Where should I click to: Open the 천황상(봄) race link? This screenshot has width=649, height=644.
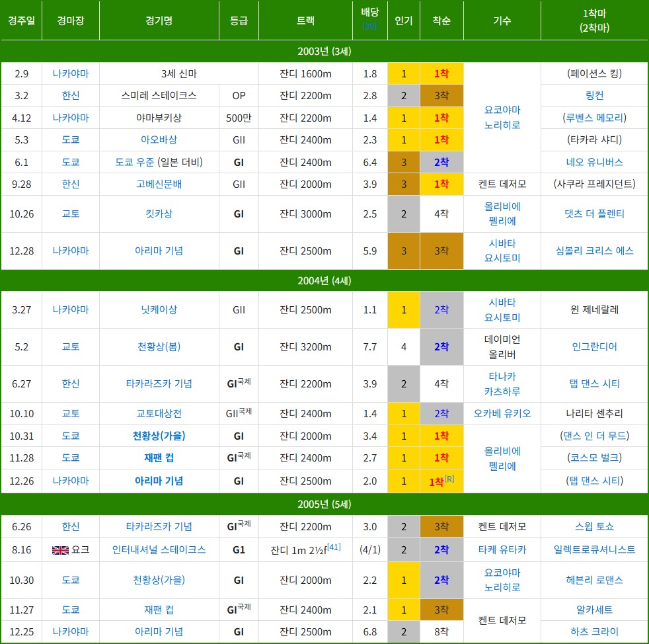click(159, 346)
